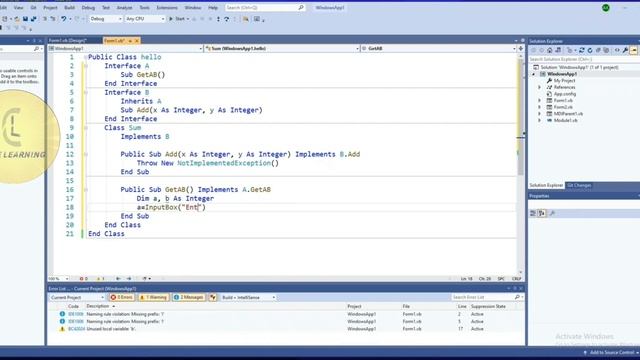
Task: Open the Debug menu
Action: click(x=88, y=7)
